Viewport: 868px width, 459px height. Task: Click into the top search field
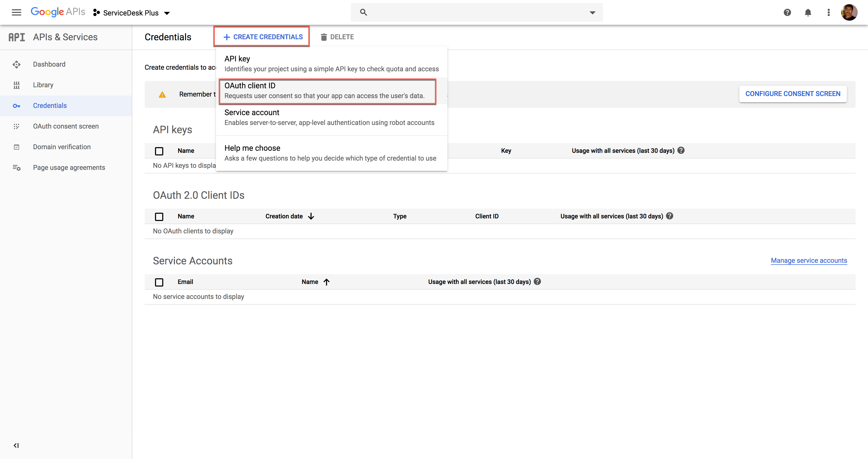pyautogui.click(x=472, y=12)
